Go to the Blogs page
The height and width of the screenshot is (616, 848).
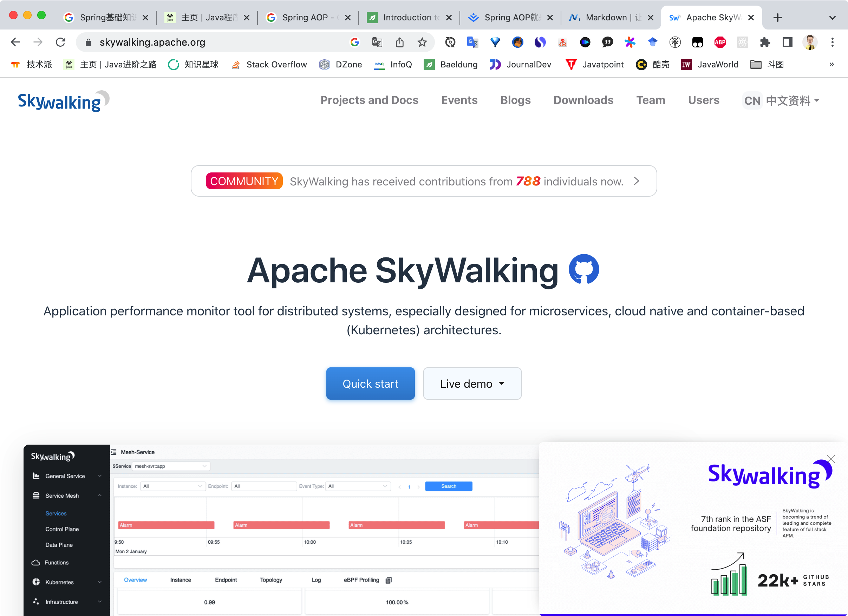pyautogui.click(x=515, y=100)
